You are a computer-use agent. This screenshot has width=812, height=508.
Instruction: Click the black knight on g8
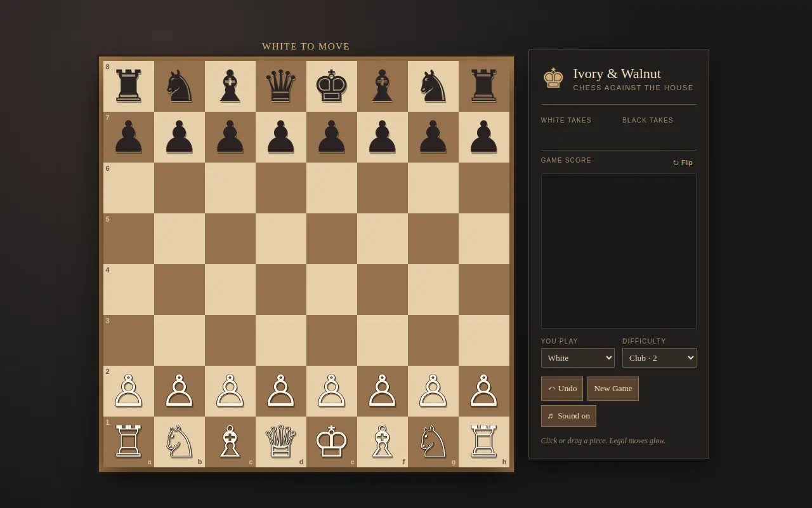pyautogui.click(x=433, y=86)
